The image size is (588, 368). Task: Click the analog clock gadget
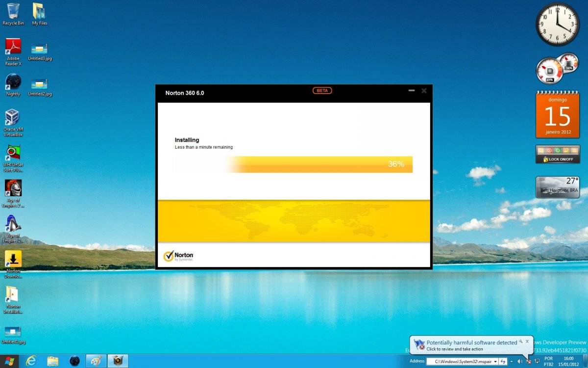pos(558,25)
